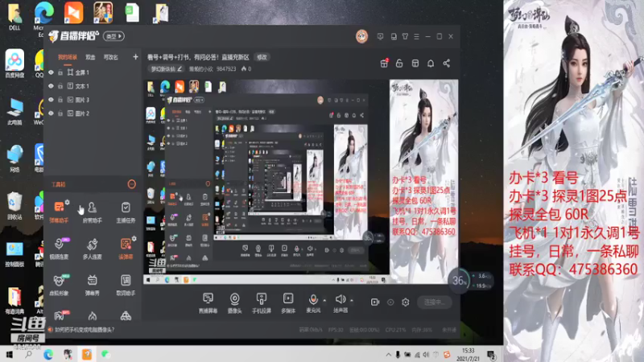Click the 连接中 streaming button
The height and width of the screenshot is (362, 644).
pyautogui.click(x=435, y=302)
